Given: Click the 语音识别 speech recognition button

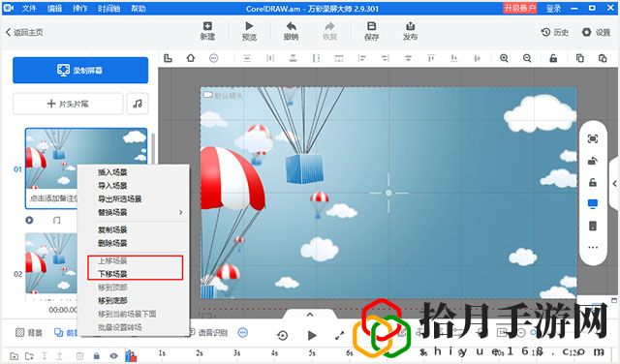Looking at the screenshot, I should tap(208, 332).
